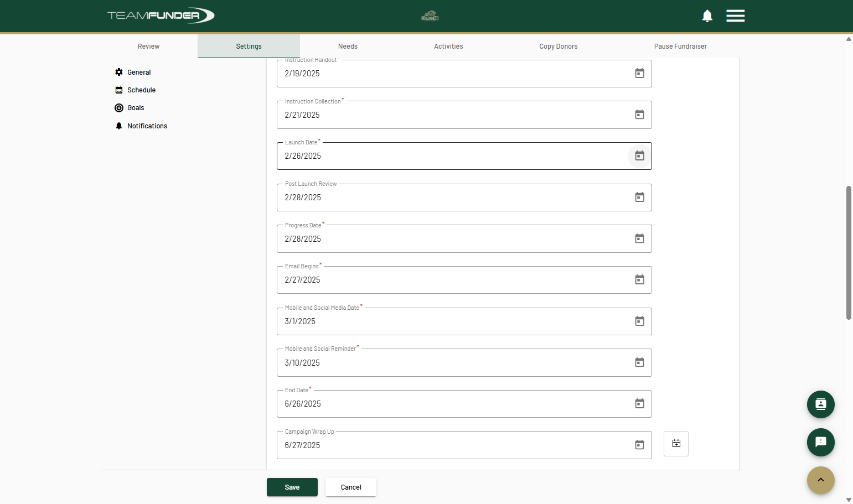Click the Email Begins field showing 2/27/2025
This screenshot has width=853, height=504.
[x=464, y=280]
